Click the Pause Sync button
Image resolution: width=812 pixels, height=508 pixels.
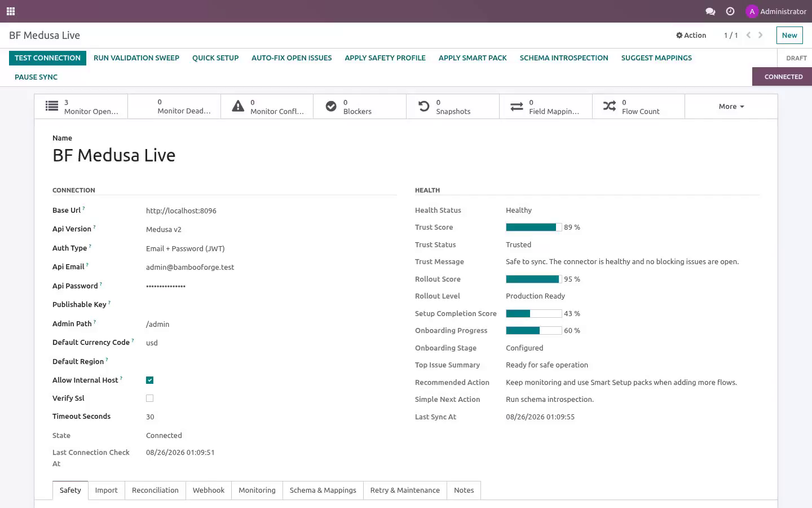tap(36, 77)
